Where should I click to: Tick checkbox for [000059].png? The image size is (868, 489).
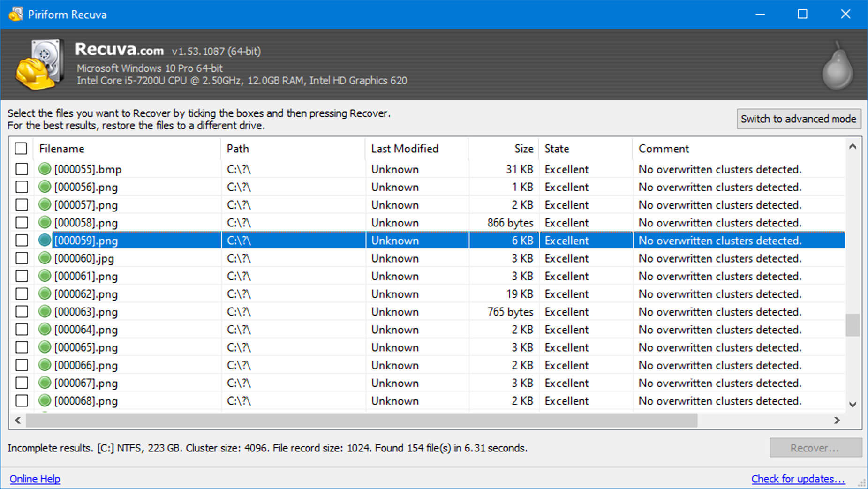(22, 240)
